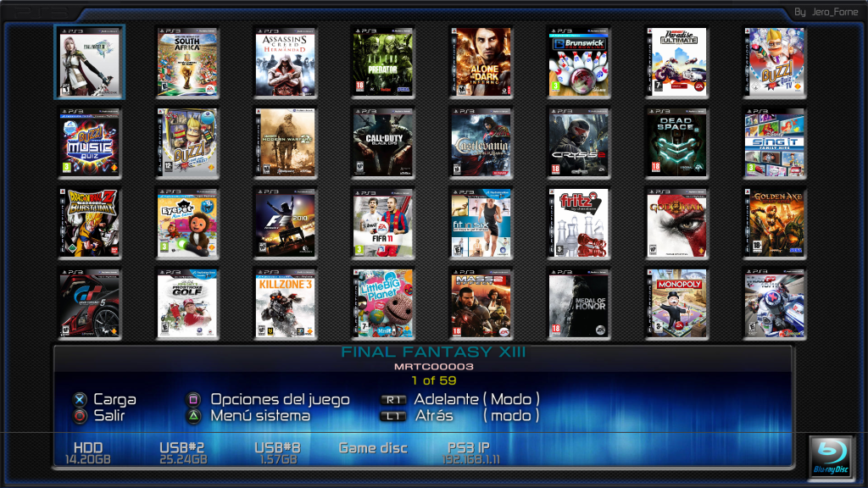Select the Final Fantasy XIII game cover

click(90, 62)
